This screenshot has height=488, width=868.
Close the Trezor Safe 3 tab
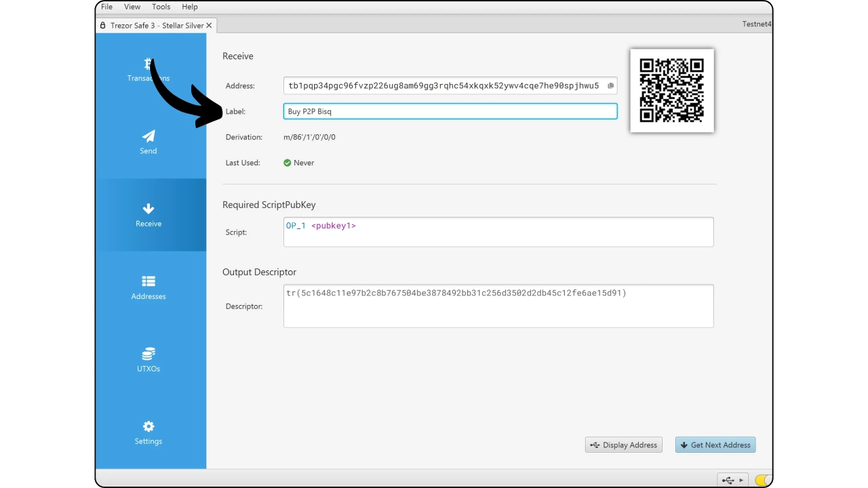pyautogui.click(x=209, y=26)
